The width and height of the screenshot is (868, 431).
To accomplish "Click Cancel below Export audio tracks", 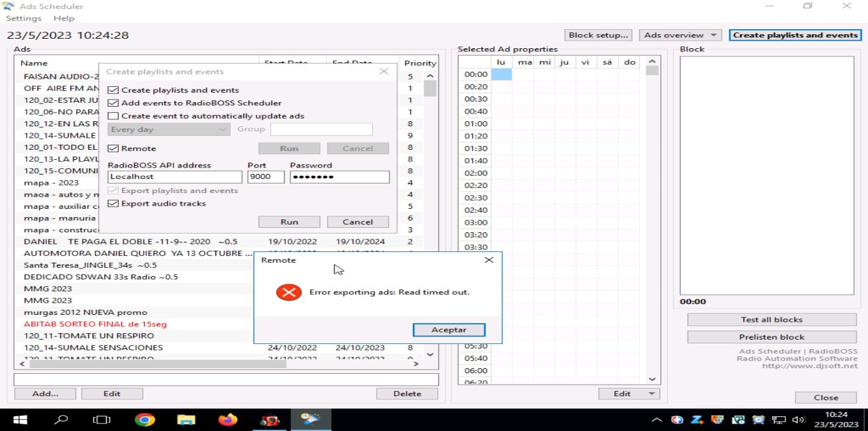I will [x=358, y=222].
